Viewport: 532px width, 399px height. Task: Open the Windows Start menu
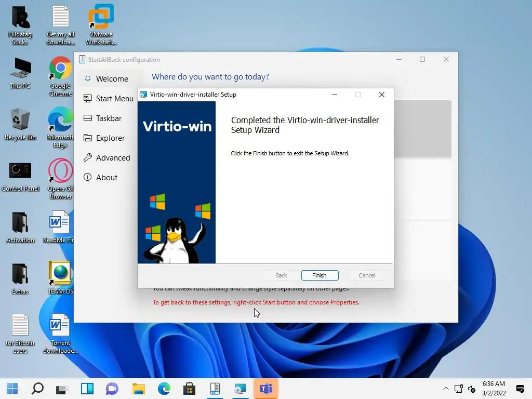(x=12, y=389)
